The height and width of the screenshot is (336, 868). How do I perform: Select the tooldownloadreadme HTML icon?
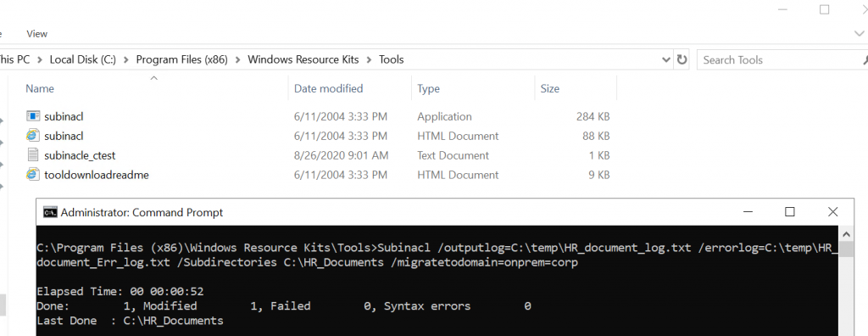tap(33, 175)
